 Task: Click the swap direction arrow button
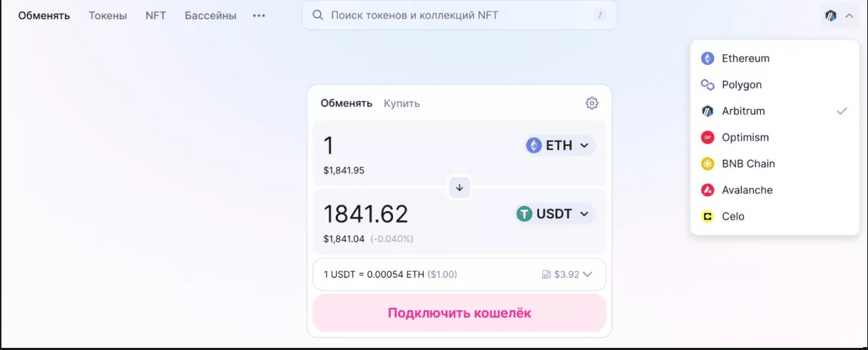click(x=459, y=187)
